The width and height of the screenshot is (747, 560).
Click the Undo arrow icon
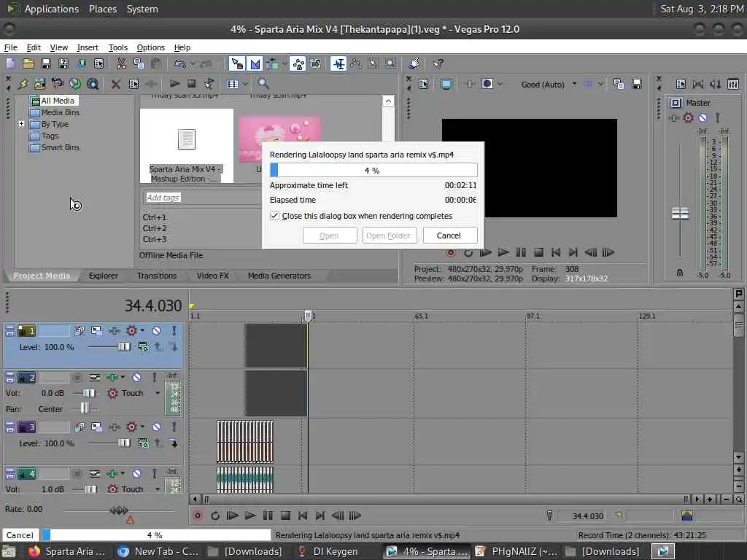click(x=179, y=63)
